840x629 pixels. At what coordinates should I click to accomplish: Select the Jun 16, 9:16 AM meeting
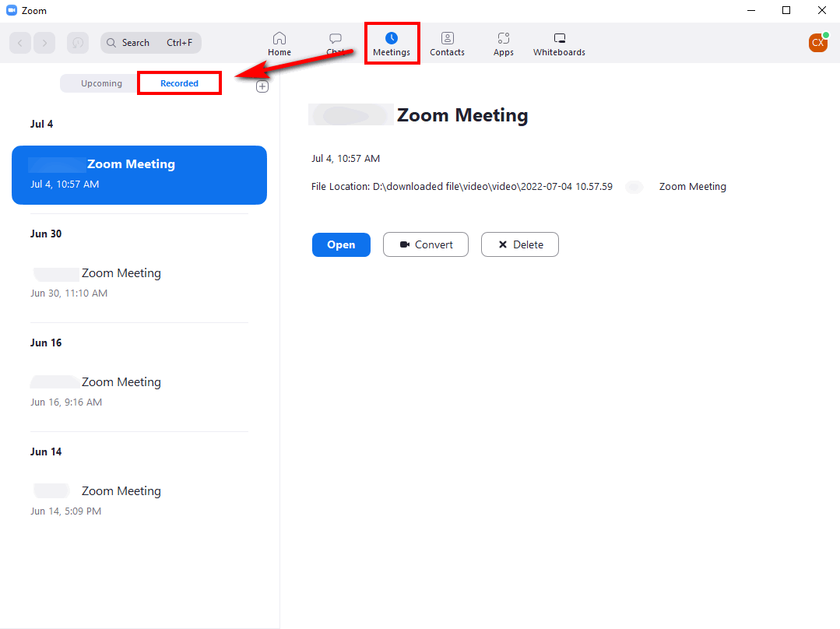139,391
